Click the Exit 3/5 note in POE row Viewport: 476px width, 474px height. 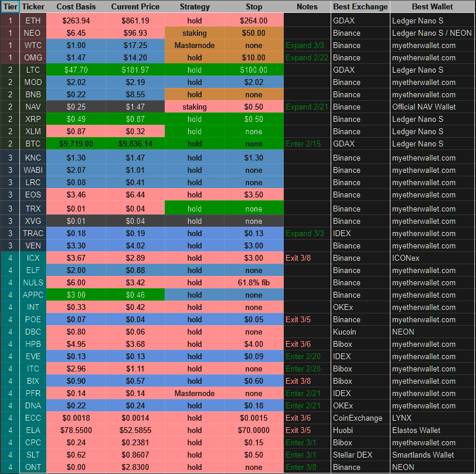[307, 319]
